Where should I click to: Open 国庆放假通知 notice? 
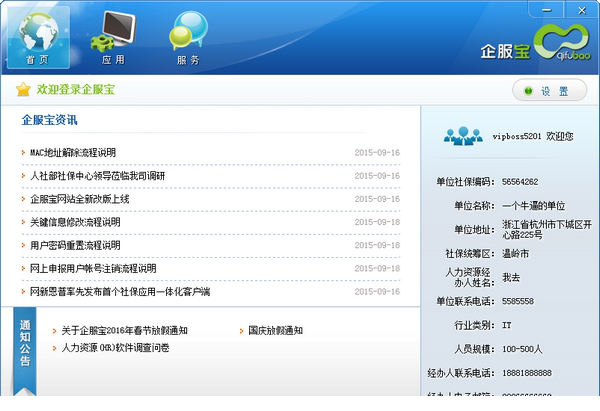275,330
